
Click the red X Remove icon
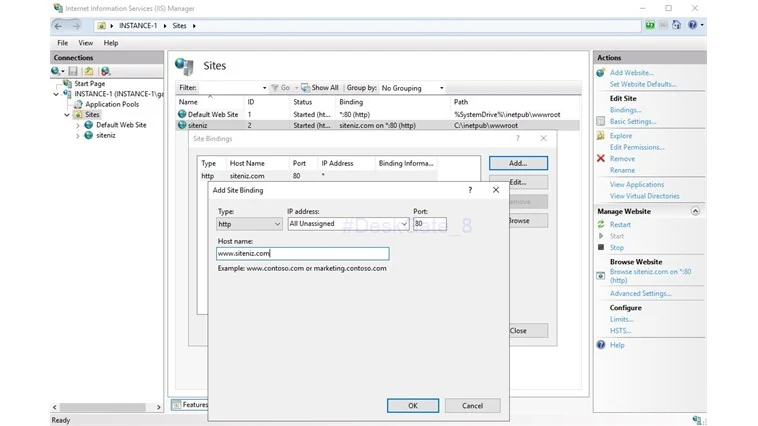tap(601, 159)
